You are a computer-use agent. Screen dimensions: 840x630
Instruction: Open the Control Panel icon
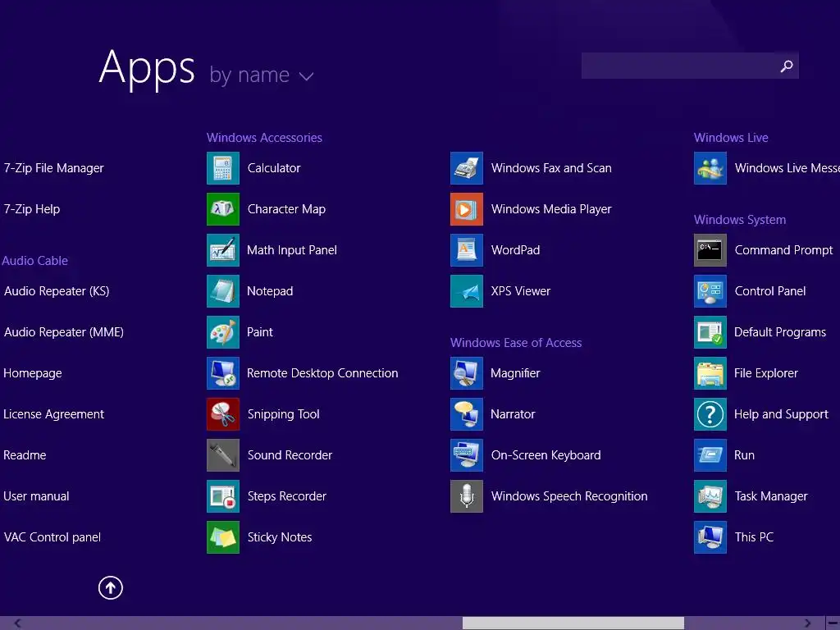pyautogui.click(x=710, y=291)
